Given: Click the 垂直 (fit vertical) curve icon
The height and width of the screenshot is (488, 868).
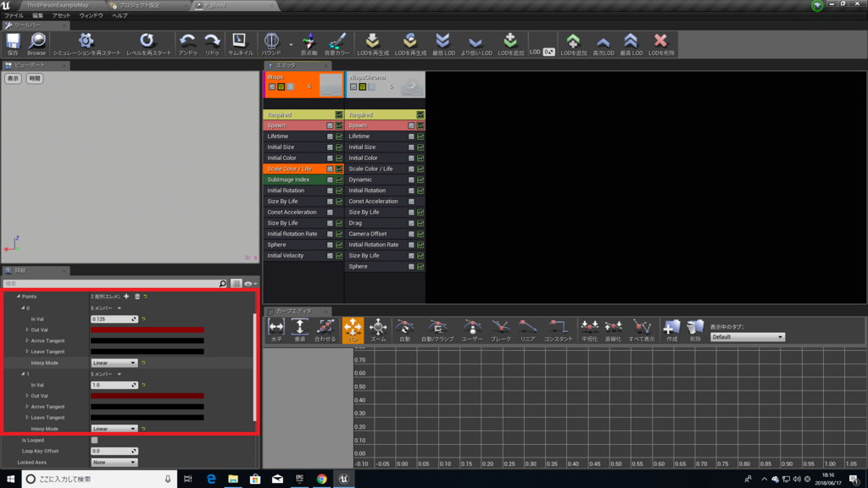Looking at the screenshot, I should coord(299,330).
